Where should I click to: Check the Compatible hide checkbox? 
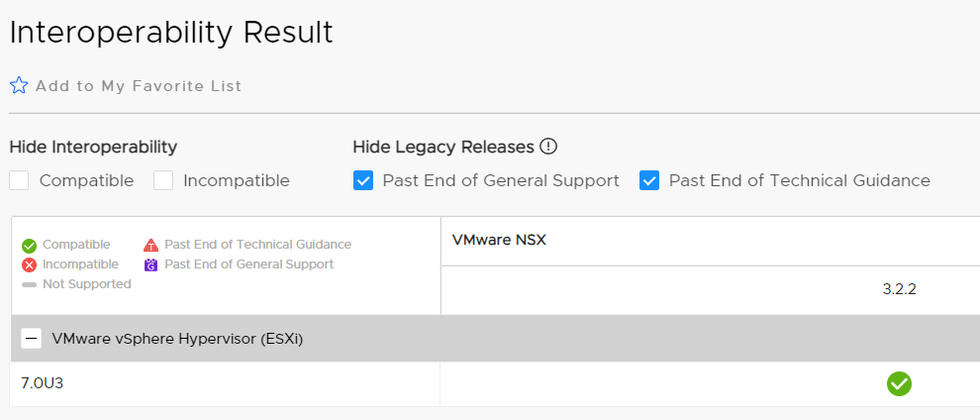click(20, 180)
